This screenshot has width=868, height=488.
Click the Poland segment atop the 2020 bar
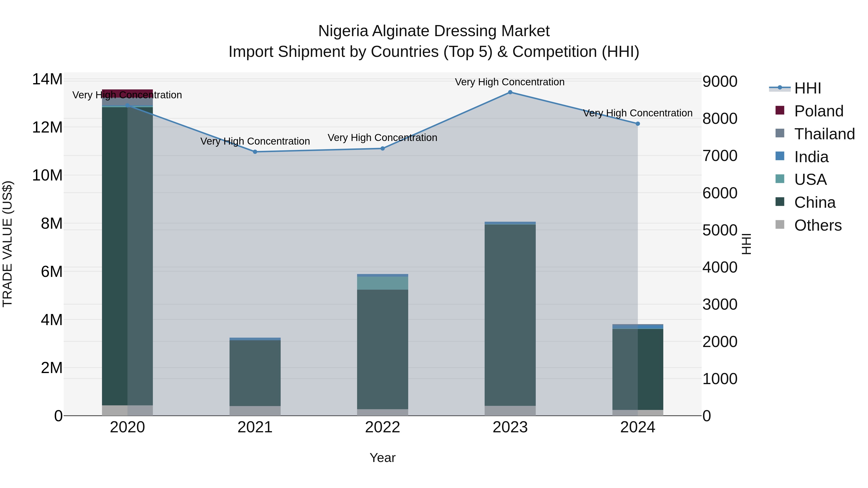pyautogui.click(x=127, y=93)
